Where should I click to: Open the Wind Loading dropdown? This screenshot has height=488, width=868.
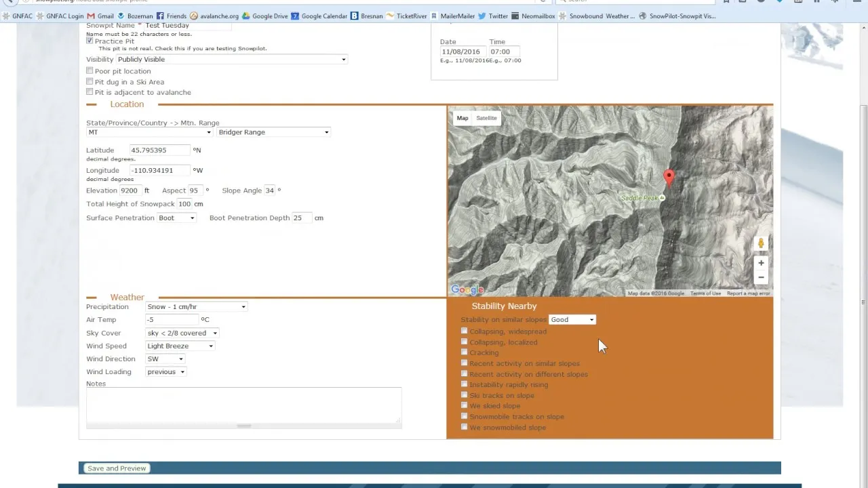[x=166, y=372]
